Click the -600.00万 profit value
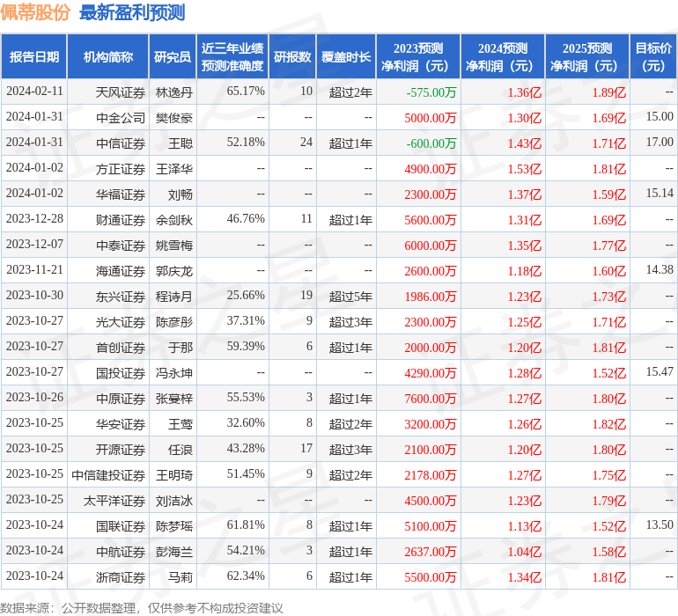Viewport: 678px width, 616px height. [431, 143]
